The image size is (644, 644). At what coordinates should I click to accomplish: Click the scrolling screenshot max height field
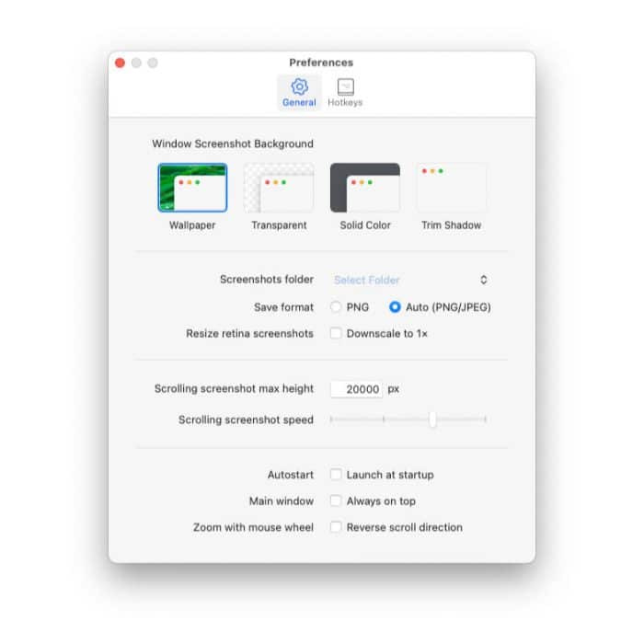pos(357,389)
